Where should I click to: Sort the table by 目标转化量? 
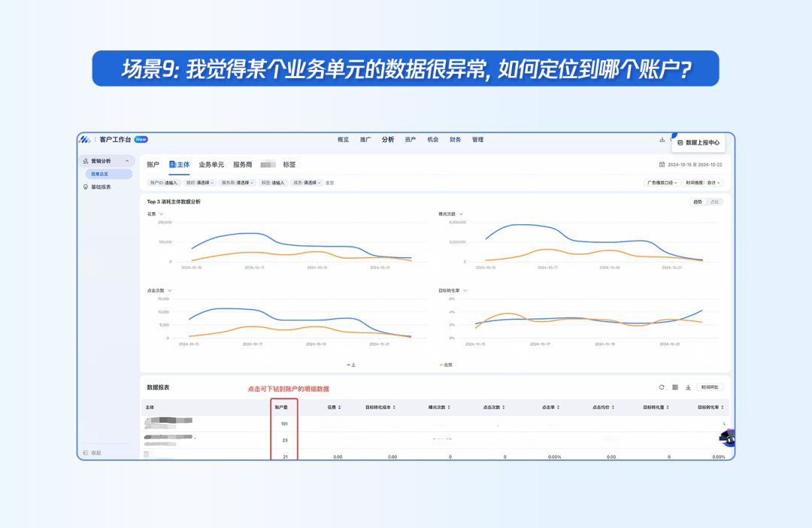668,407
